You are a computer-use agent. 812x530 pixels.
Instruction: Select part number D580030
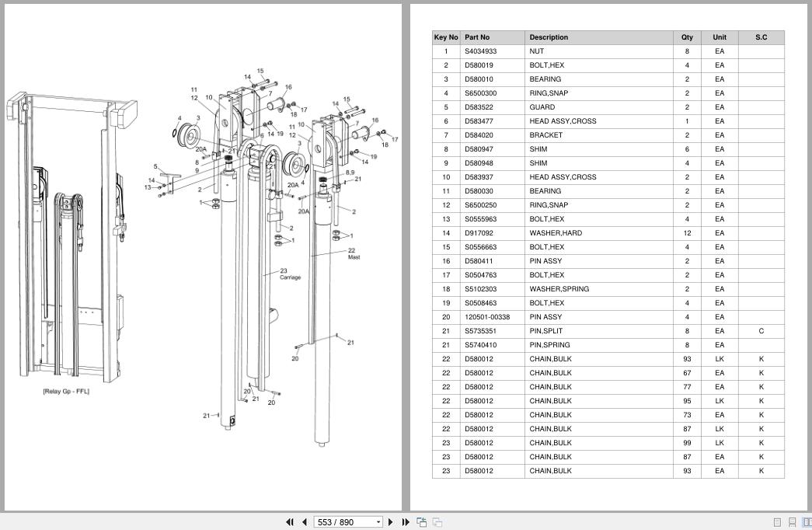click(x=479, y=191)
